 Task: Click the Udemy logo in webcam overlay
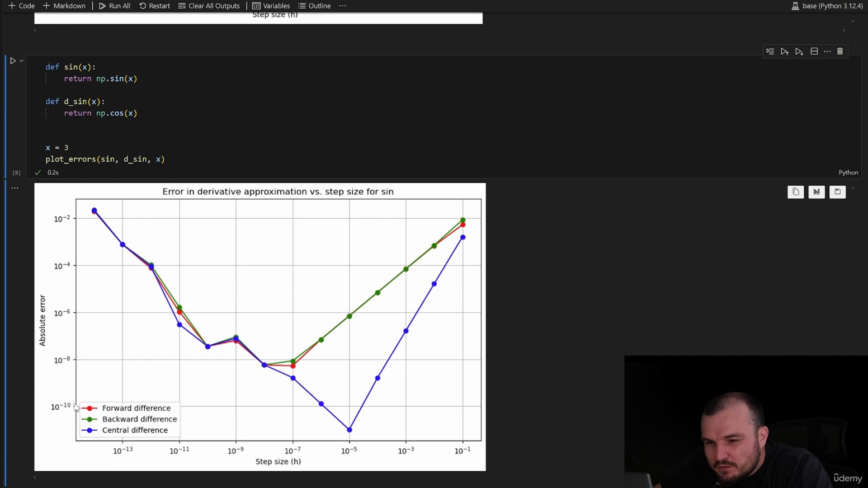click(848, 478)
